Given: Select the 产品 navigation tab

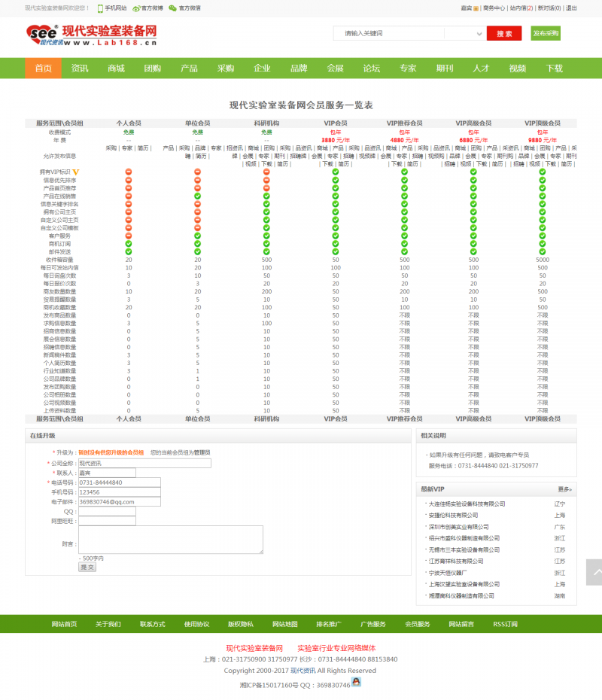Looking at the screenshot, I should [189, 68].
